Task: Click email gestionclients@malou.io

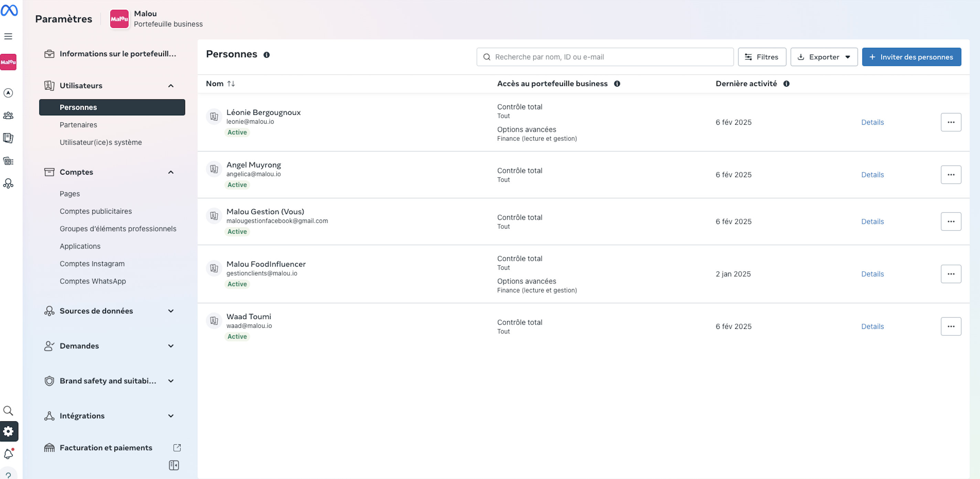Action: pyautogui.click(x=262, y=273)
